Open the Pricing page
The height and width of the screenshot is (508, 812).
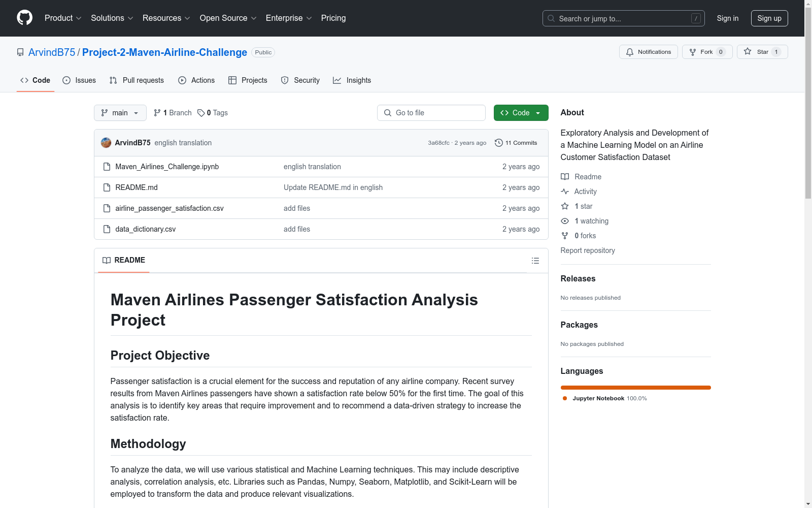click(333, 18)
